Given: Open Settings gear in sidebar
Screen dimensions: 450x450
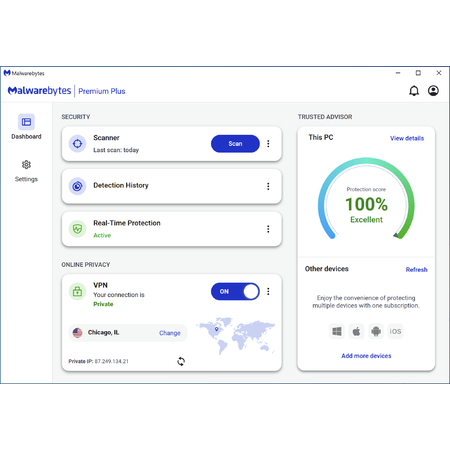Looking at the screenshot, I should [x=26, y=164].
